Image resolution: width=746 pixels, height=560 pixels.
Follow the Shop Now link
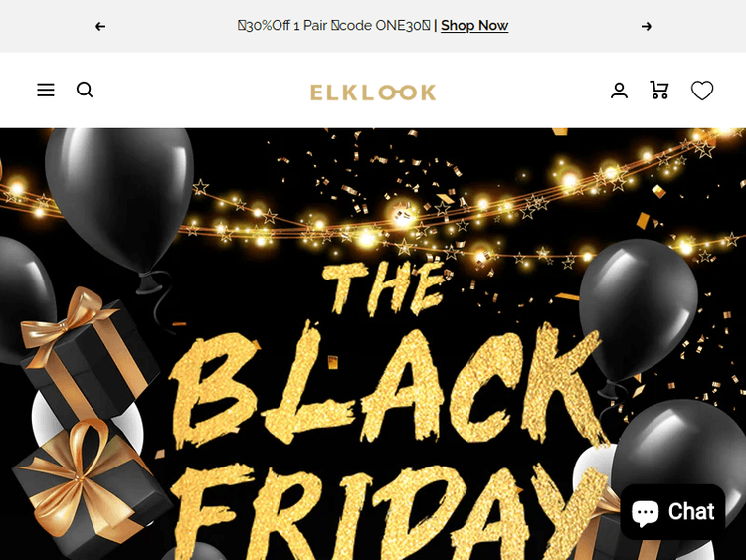point(474,25)
